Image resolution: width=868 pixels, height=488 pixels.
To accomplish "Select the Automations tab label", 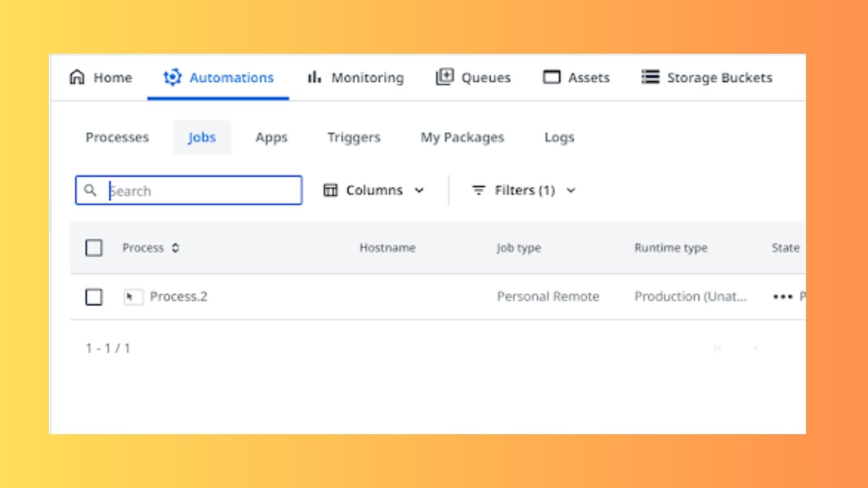I will (231, 78).
